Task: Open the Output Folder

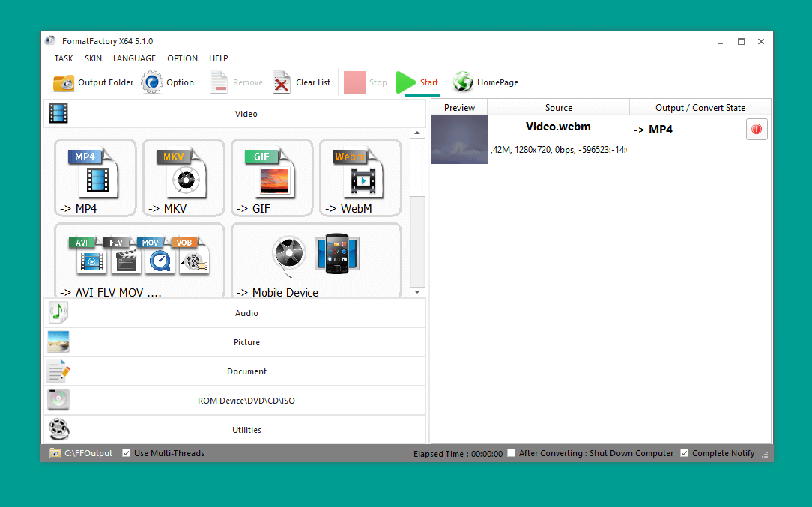Action: (93, 82)
